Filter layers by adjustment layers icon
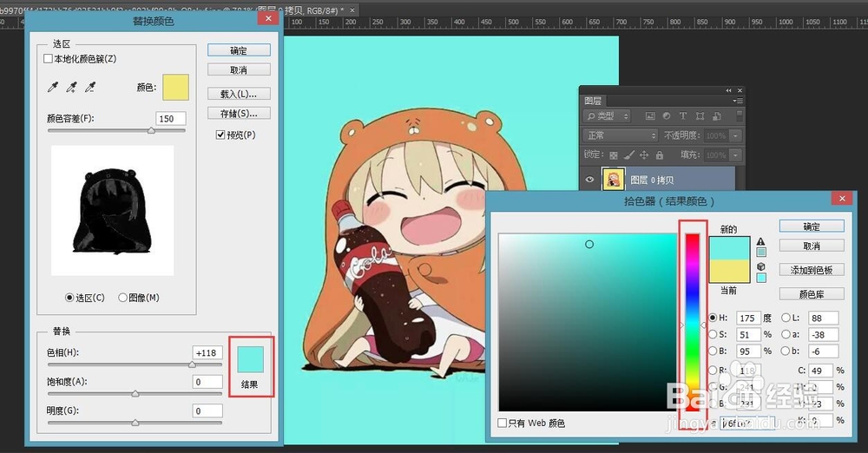 667,115
